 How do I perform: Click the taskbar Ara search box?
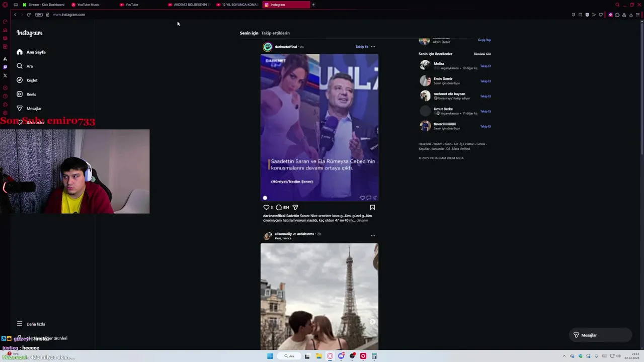point(289,356)
